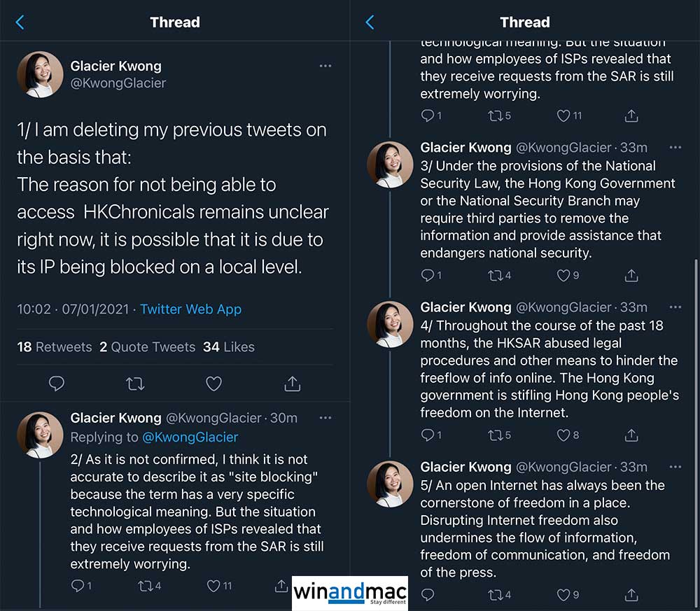View the 18 Retweets list

click(x=55, y=347)
